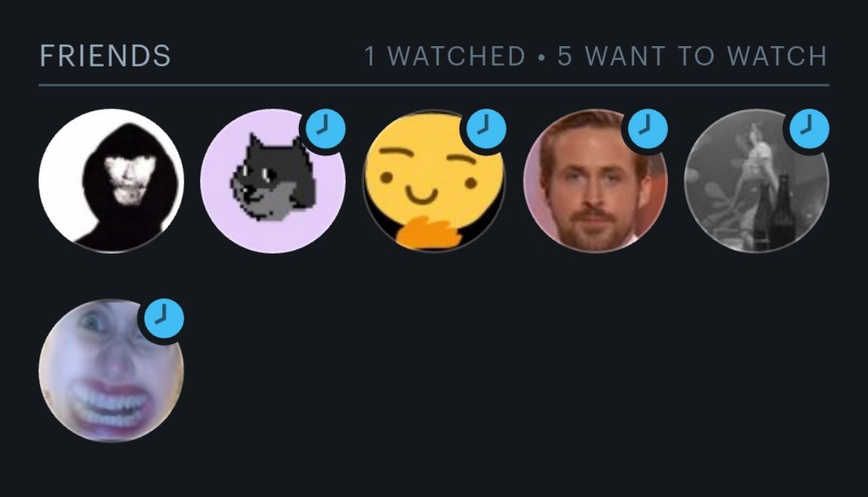Screen dimensions: 868x497
Task: Open the hooded figure friend's profile
Action: [x=111, y=181]
